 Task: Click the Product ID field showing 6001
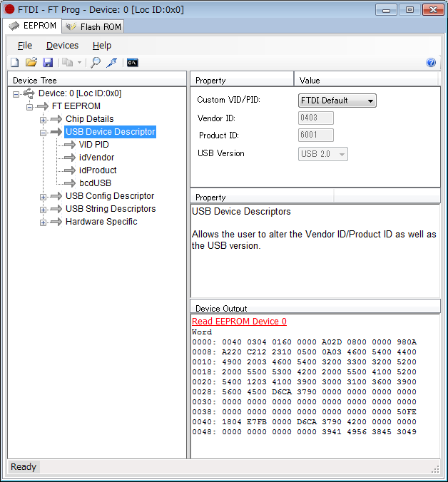point(316,135)
